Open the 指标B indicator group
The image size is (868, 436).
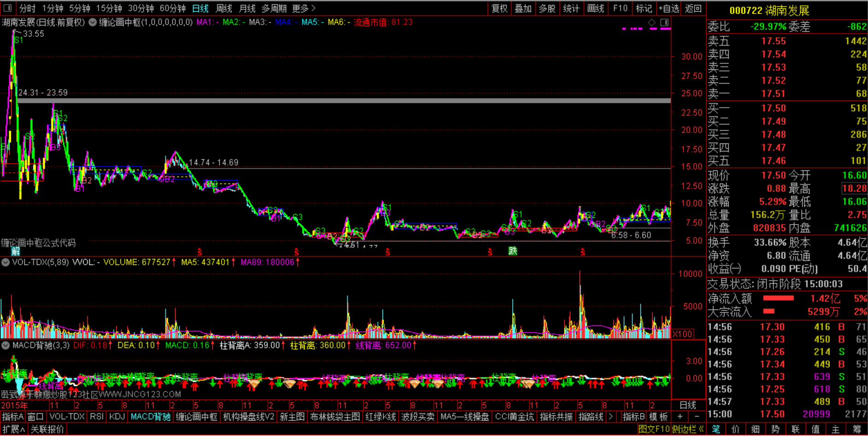634,417
